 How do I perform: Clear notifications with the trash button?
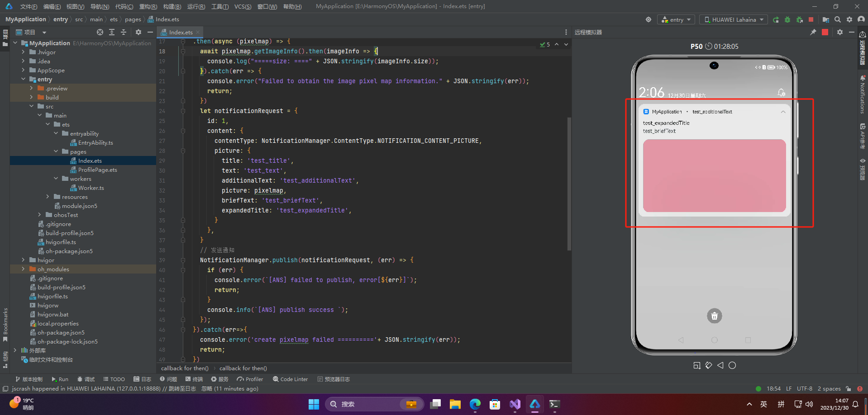click(x=714, y=316)
